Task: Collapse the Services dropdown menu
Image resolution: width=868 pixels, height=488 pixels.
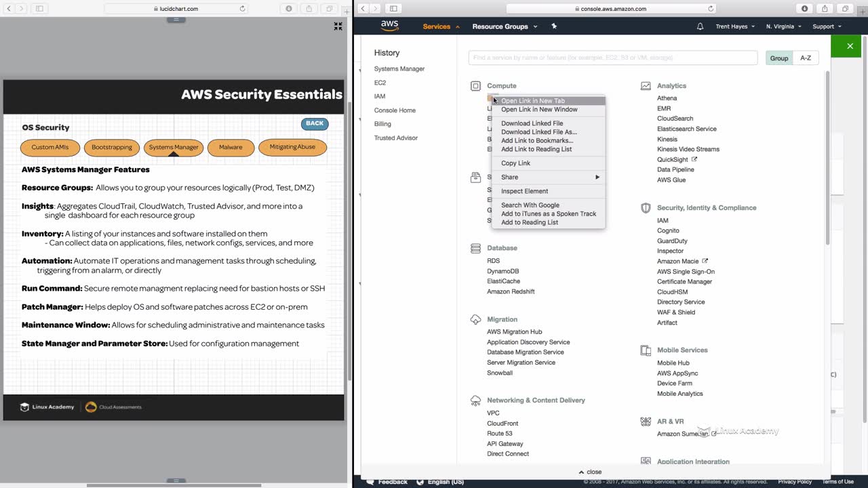Action: (441, 26)
